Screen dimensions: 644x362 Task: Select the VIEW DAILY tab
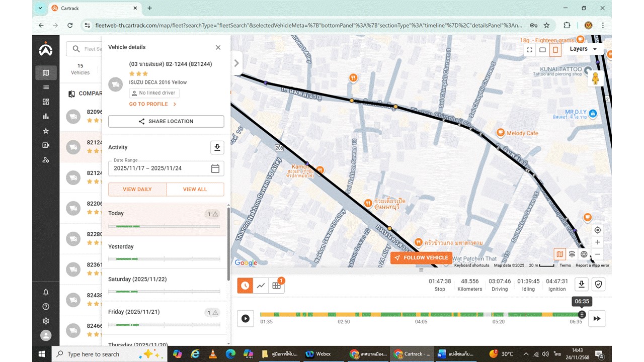coord(137,190)
